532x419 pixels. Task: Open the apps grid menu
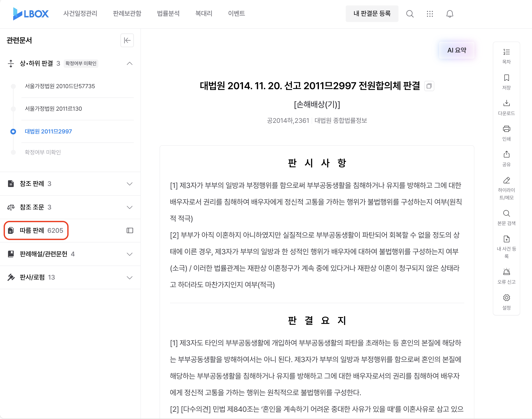[x=430, y=14]
